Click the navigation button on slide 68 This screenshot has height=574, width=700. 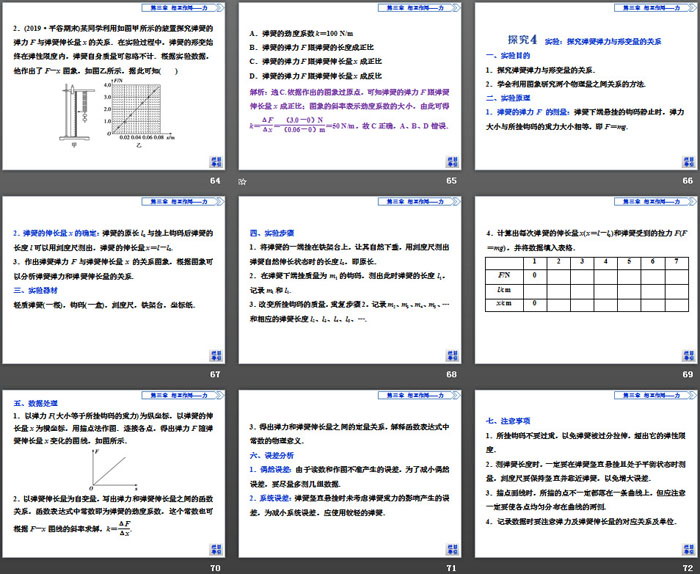(451, 354)
